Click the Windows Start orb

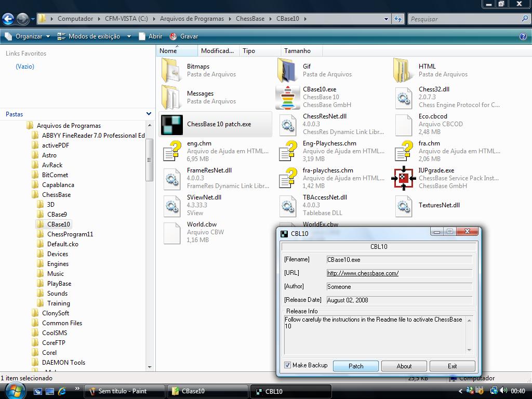14,391
